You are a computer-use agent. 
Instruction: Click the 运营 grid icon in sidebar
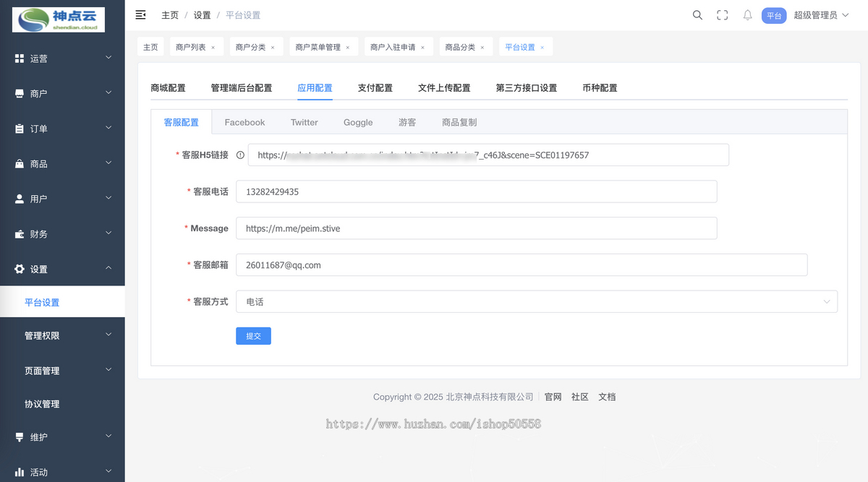(20, 59)
